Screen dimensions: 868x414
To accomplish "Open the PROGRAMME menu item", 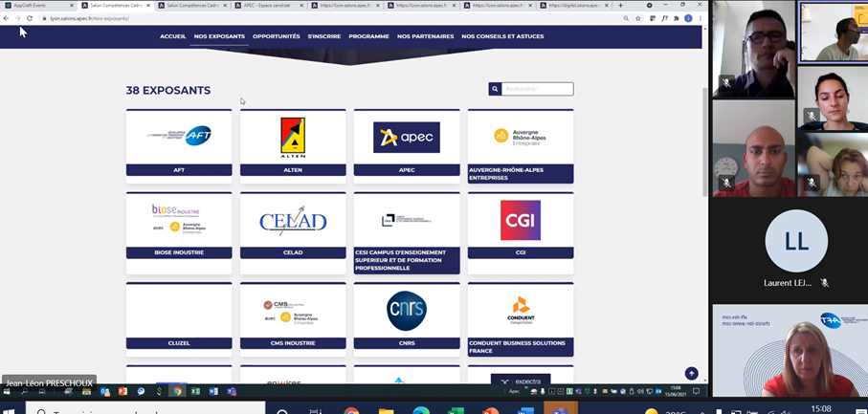I will click(368, 36).
